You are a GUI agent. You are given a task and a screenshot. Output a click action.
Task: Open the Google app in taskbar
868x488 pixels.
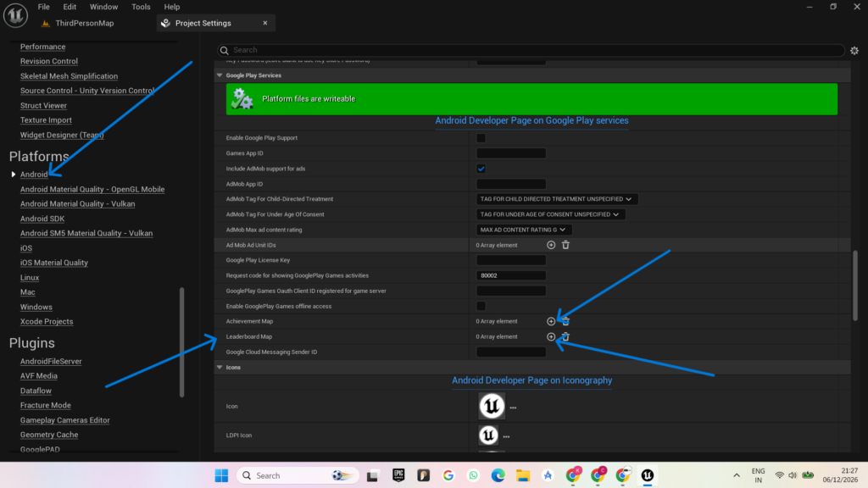[x=448, y=475]
